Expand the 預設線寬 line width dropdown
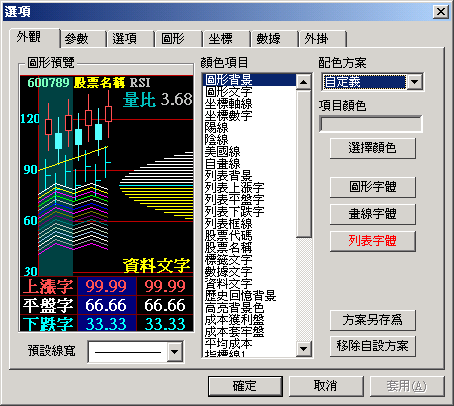Image resolution: width=454 pixels, height=406 pixels. 175,351
